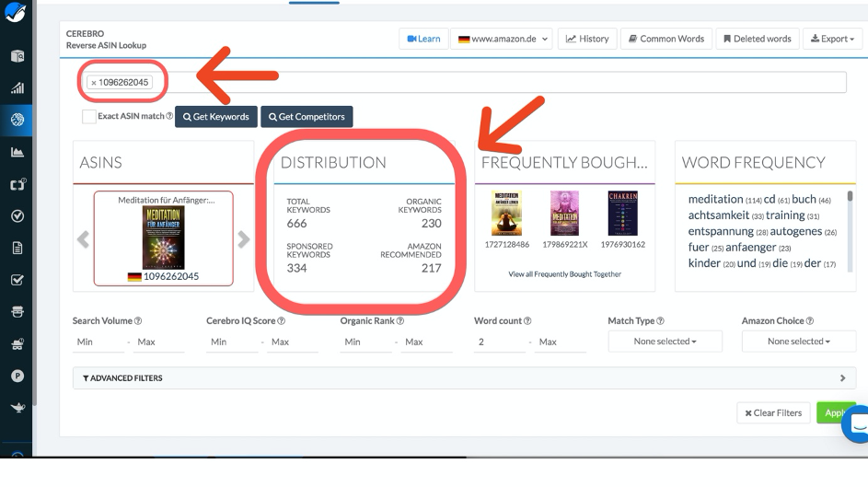Open the document page sidebar icon
Viewport: 868px width, 487px height.
point(17,248)
